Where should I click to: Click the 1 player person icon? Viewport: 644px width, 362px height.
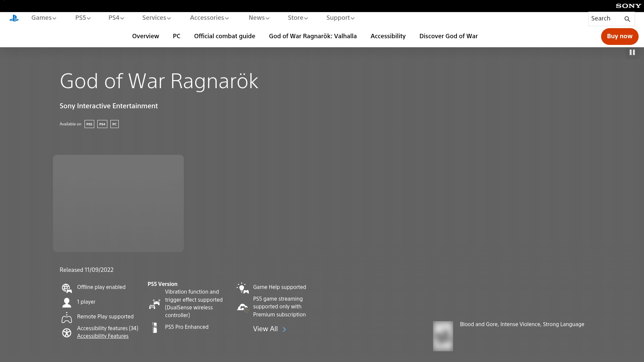pyautogui.click(x=67, y=302)
